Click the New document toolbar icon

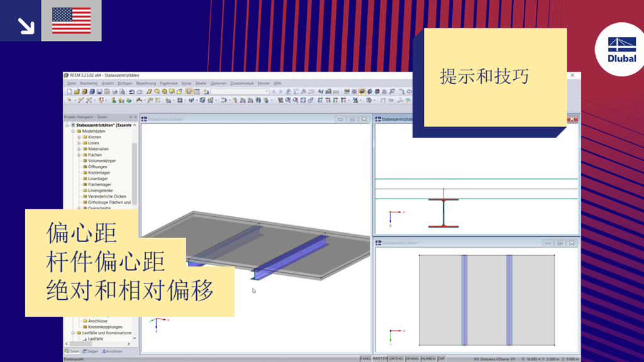pos(69,92)
